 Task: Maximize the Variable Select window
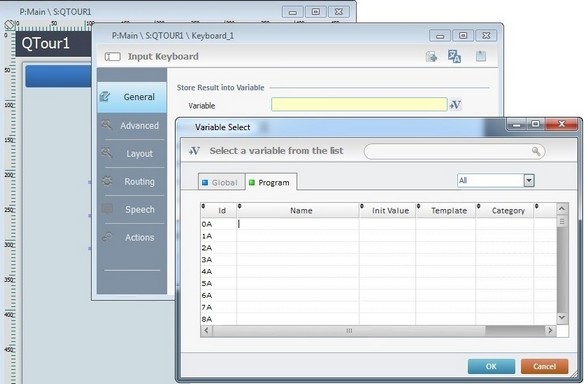[536, 124]
